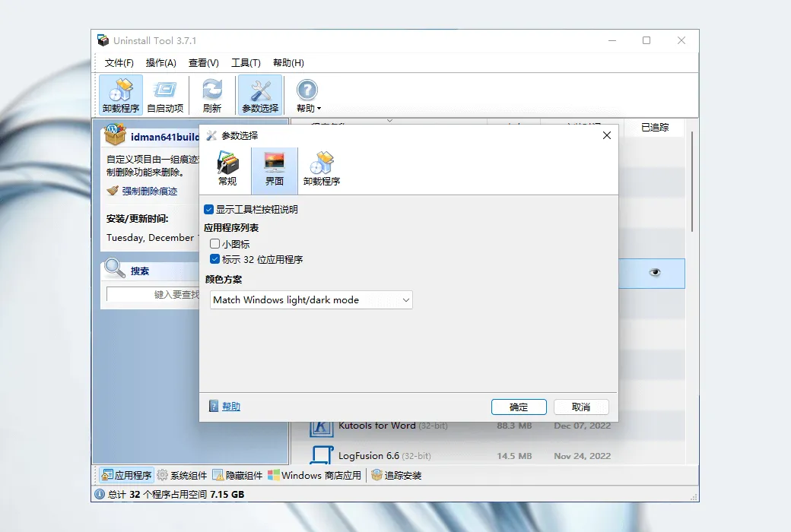Click 强制删除痕迹 link in side panel
This screenshot has width=791, height=532.
point(150,191)
